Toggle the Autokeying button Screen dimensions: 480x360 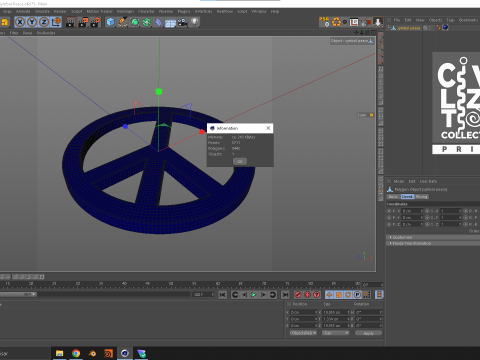(x=307, y=295)
